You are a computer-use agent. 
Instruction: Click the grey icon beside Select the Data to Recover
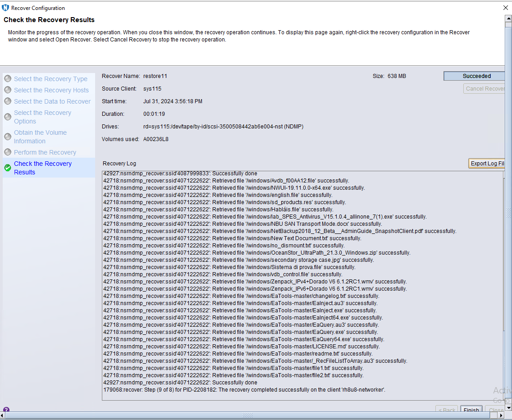point(8,101)
